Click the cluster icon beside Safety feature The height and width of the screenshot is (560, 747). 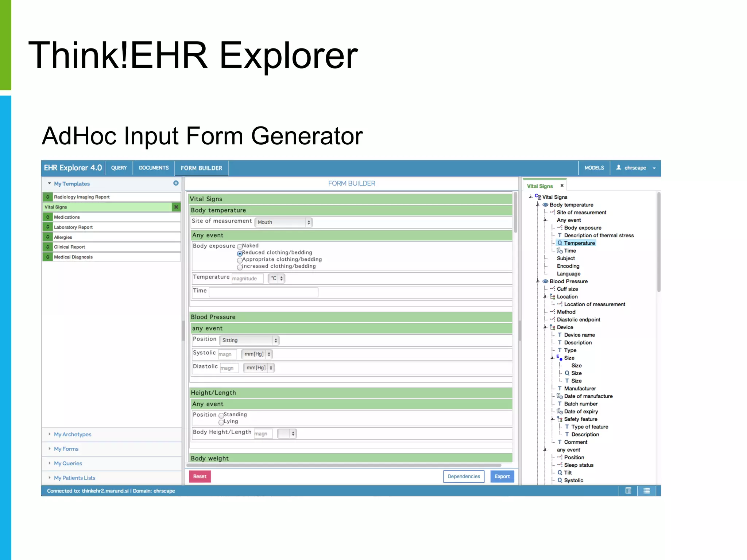pos(560,419)
